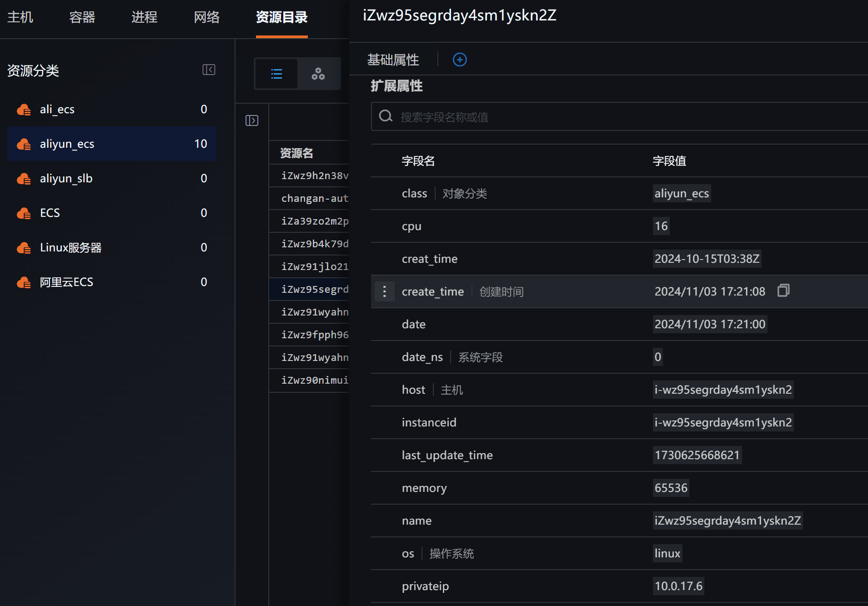Open resource changan-aut in the list
Image resolution: width=868 pixels, height=606 pixels.
click(x=315, y=198)
